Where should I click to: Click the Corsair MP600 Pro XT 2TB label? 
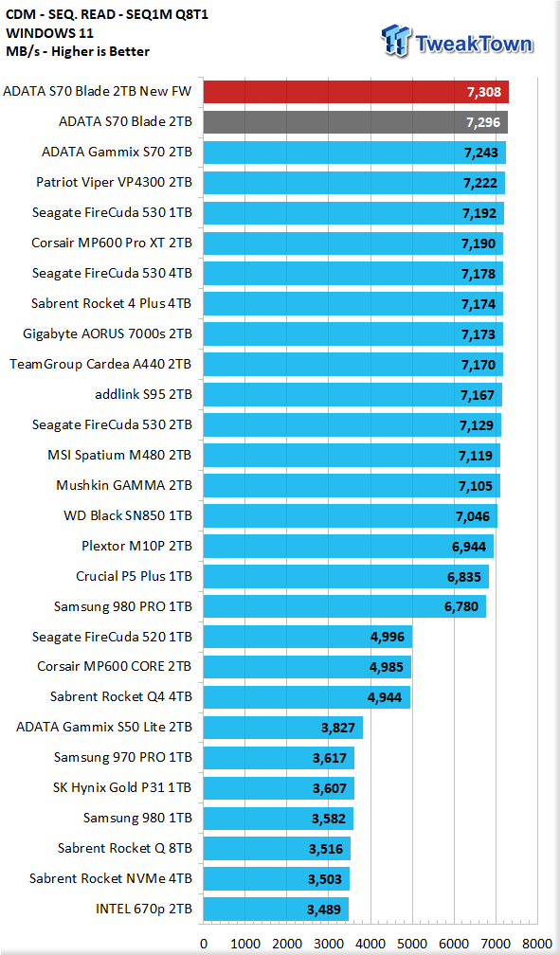pos(112,243)
